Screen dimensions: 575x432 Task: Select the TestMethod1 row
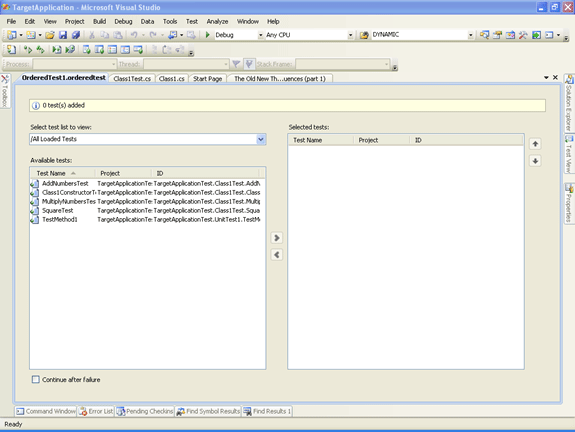tap(146, 219)
